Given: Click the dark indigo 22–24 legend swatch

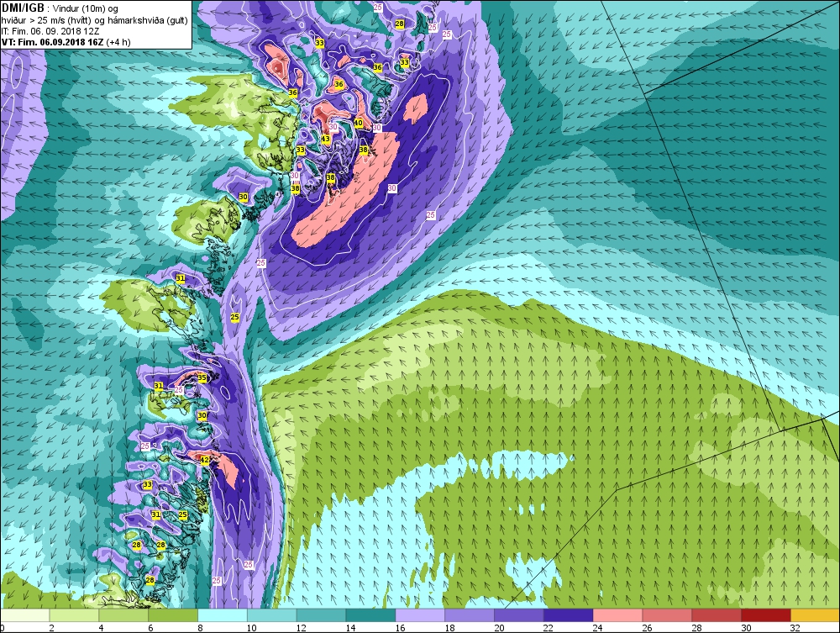Looking at the screenshot, I should click(569, 615).
